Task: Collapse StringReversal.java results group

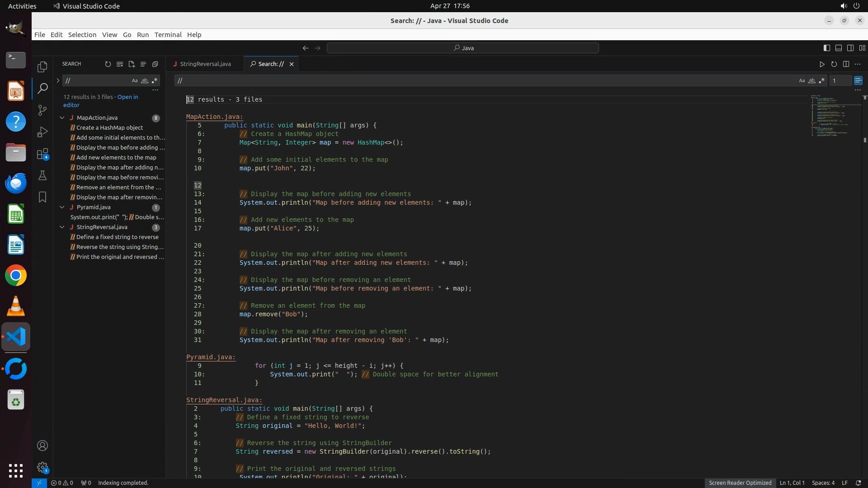Action: tap(62, 227)
